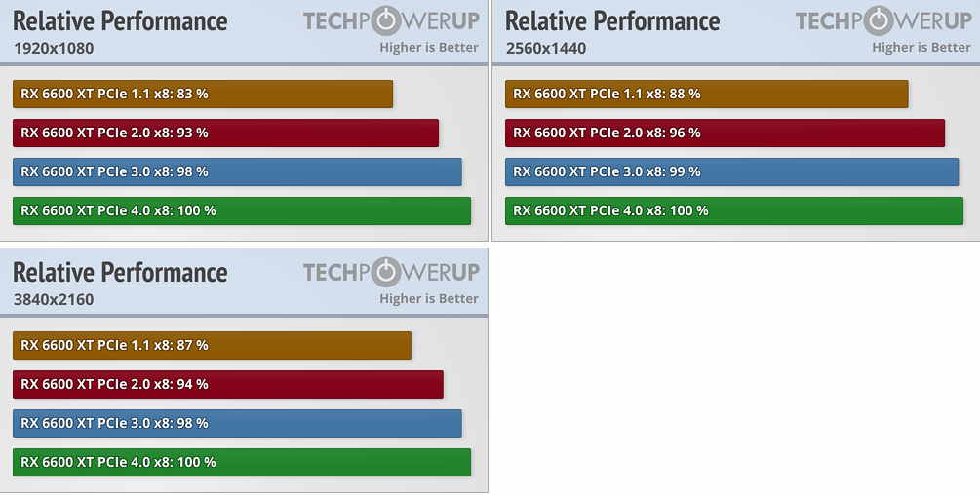Click the 1920x1080 resolution label
The width and height of the screenshot is (980, 495).
pos(54,48)
